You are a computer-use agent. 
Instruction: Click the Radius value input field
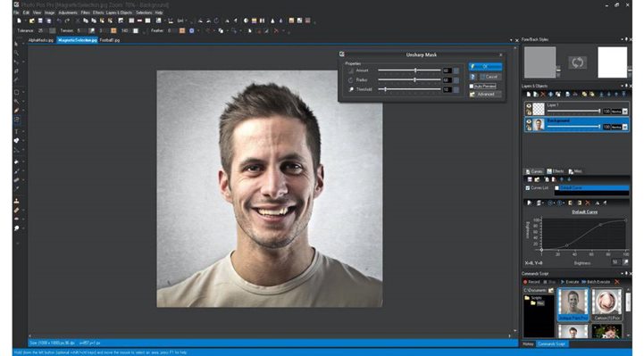click(447, 80)
